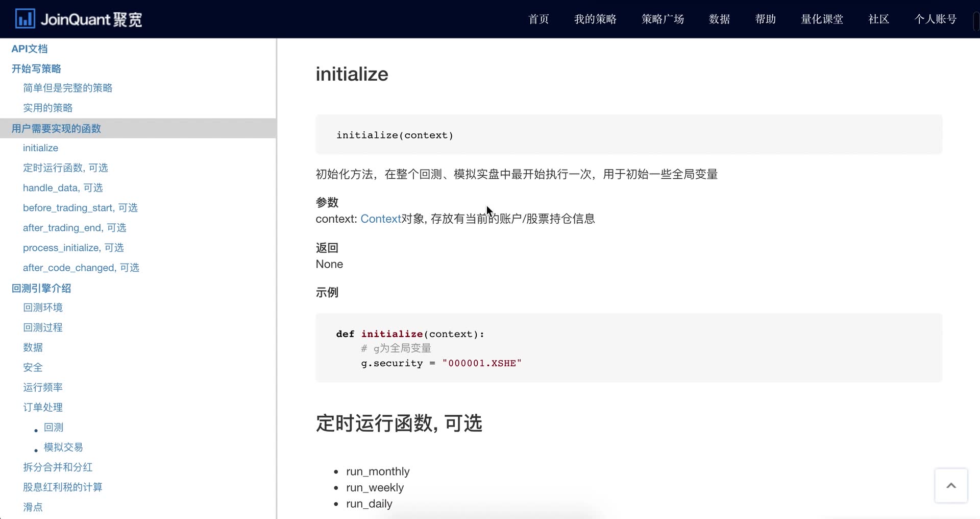Open the 个人账号 menu
The image size is (980, 519).
(x=935, y=19)
